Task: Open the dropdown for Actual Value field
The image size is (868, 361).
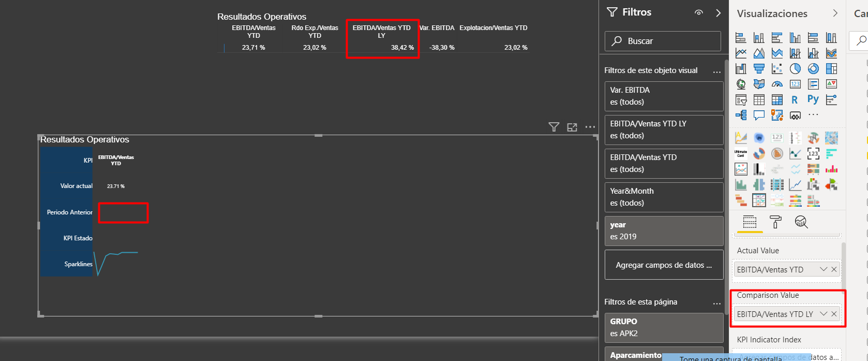Action: tap(824, 269)
